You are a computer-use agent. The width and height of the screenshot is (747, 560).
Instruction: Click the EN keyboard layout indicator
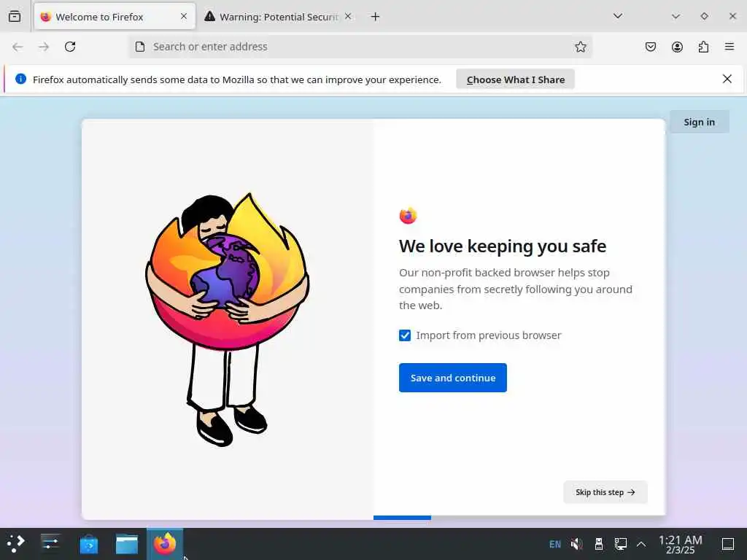pos(555,544)
